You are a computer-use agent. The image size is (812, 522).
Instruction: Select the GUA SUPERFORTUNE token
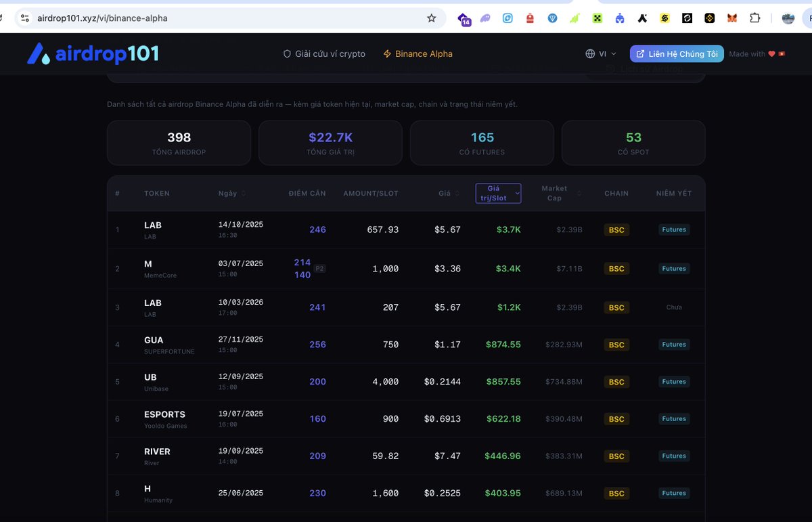pyautogui.click(x=406, y=345)
